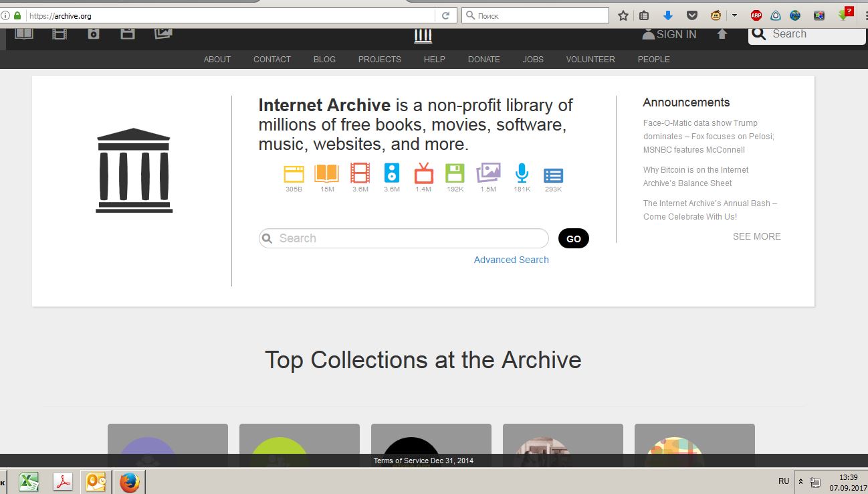Read the Bitcoin Balance Sheet announcement
This screenshot has width=868, height=494.
696,177
